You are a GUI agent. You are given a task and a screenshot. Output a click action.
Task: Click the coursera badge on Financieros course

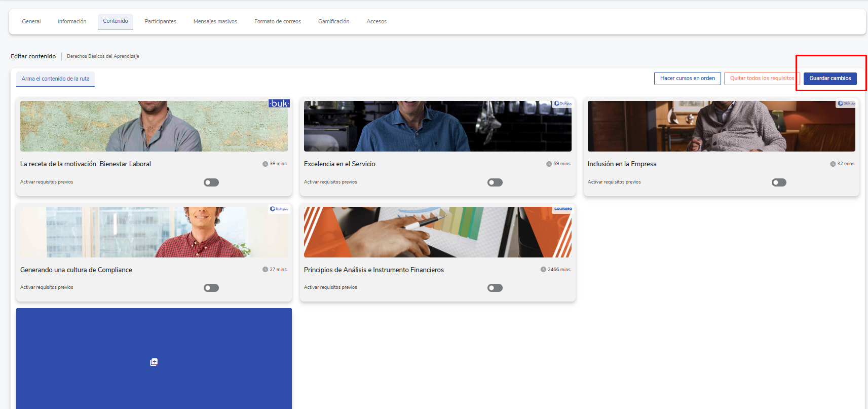pos(562,209)
